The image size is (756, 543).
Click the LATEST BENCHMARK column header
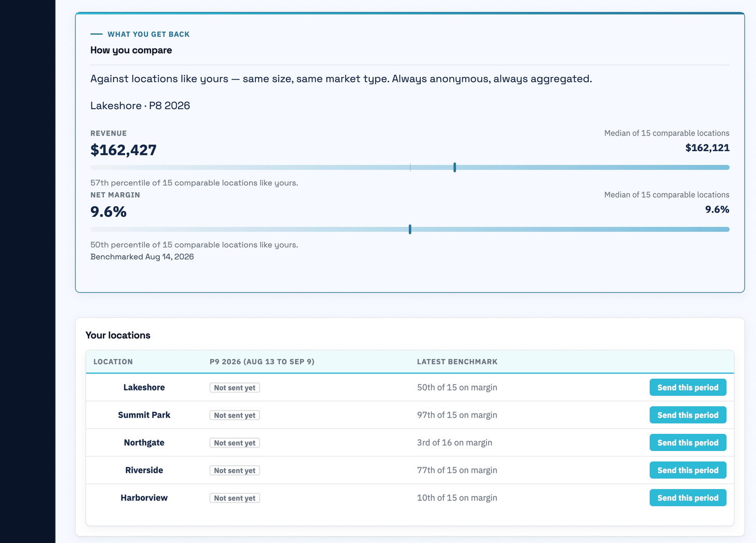[457, 362]
